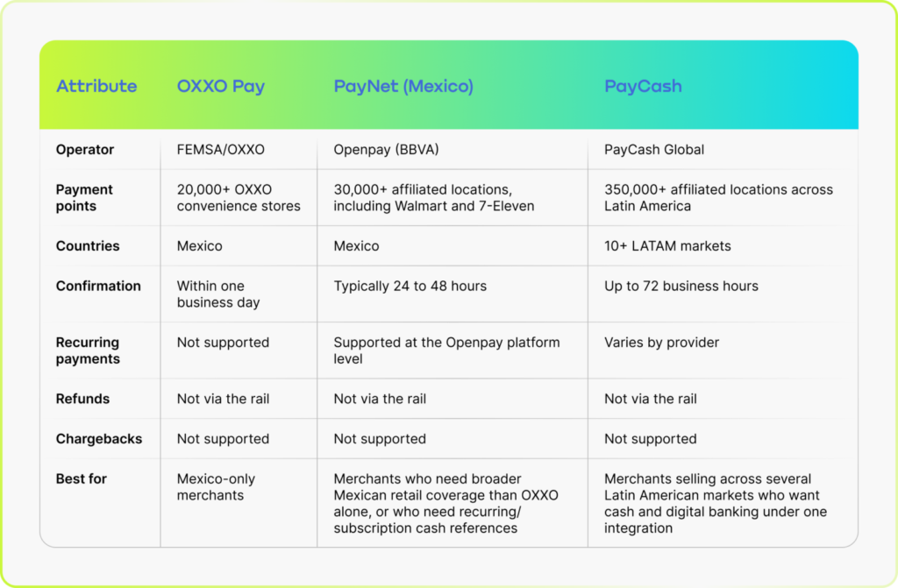Select the 10+ LATAM markets cell
Viewport: 898px width, 588px height.
667,245
